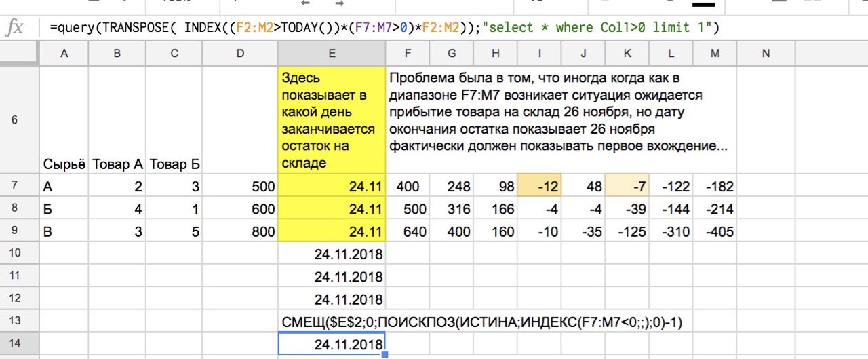The width and height of the screenshot is (868, 359).
Task: Select column J header
Action: point(583,53)
